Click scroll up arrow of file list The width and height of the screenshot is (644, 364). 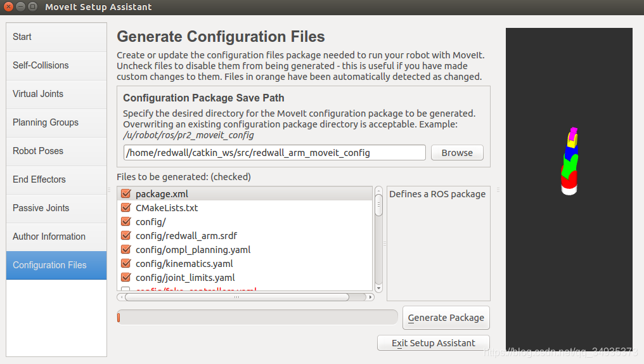(378, 190)
